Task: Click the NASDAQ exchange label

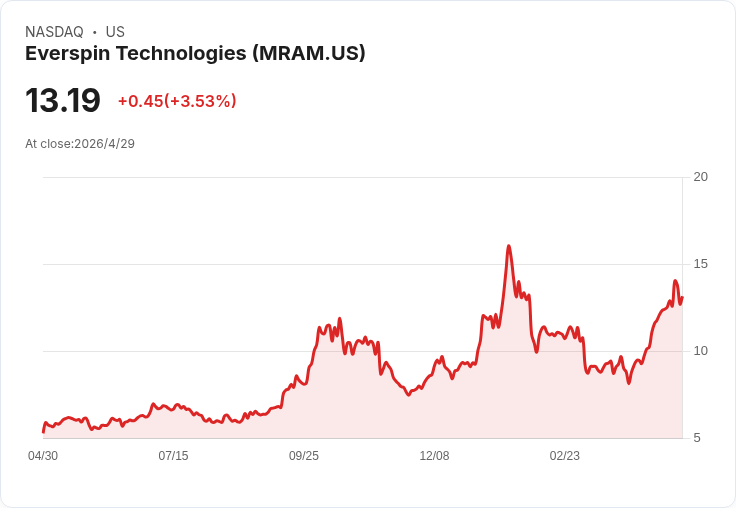Action: click(x=54, y=32)
